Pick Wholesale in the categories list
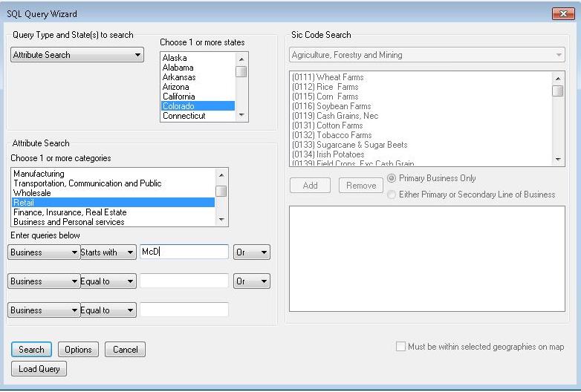The width and height of the screenshot is (581, 392). click(33, 193)
